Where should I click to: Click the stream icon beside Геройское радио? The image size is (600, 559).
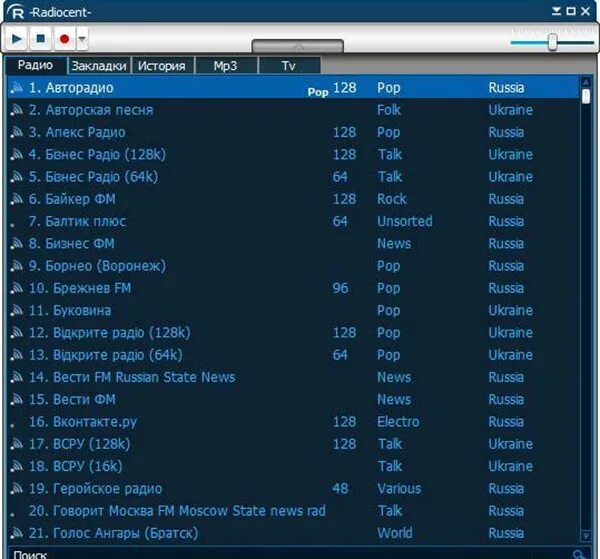click(x=16, y=488)
